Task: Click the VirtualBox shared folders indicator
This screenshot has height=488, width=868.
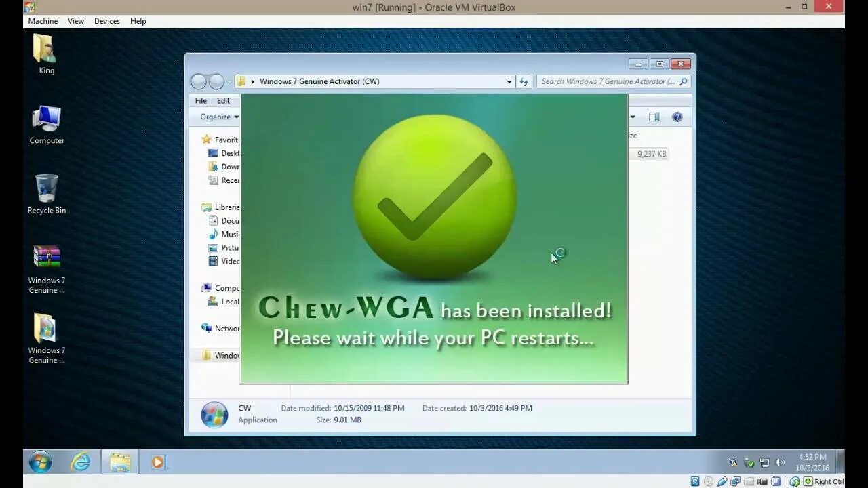Action: pos(749,481)
